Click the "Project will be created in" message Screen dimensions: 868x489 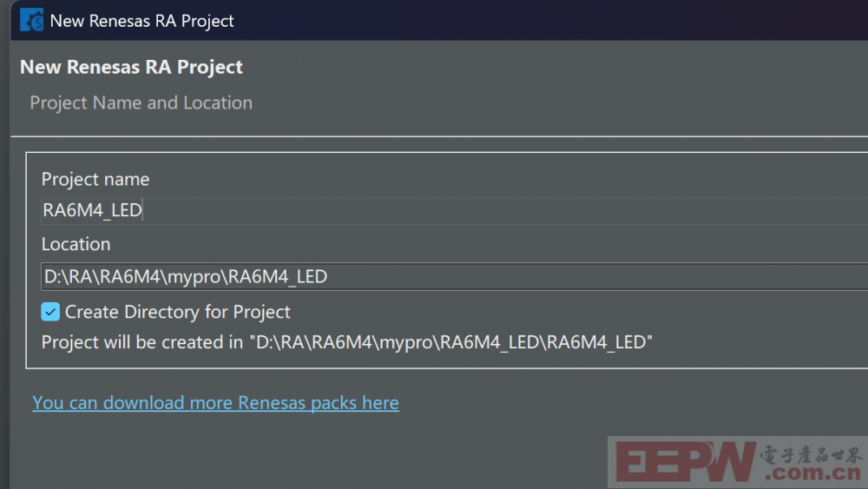click(142, 342)
